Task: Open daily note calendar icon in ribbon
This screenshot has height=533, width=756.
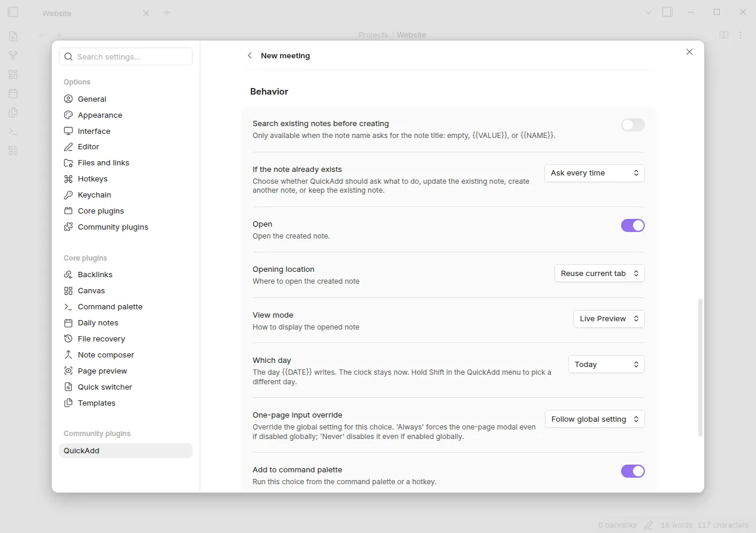Action: click(13, 93)
